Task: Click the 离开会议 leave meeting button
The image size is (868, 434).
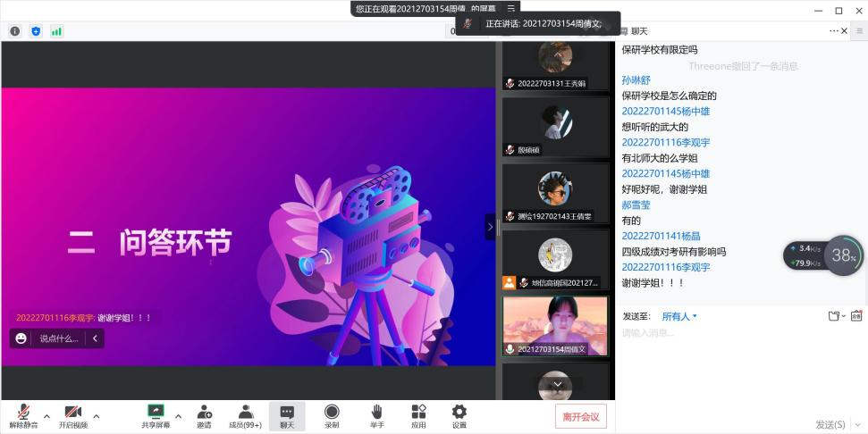Action: coord(580,416)
